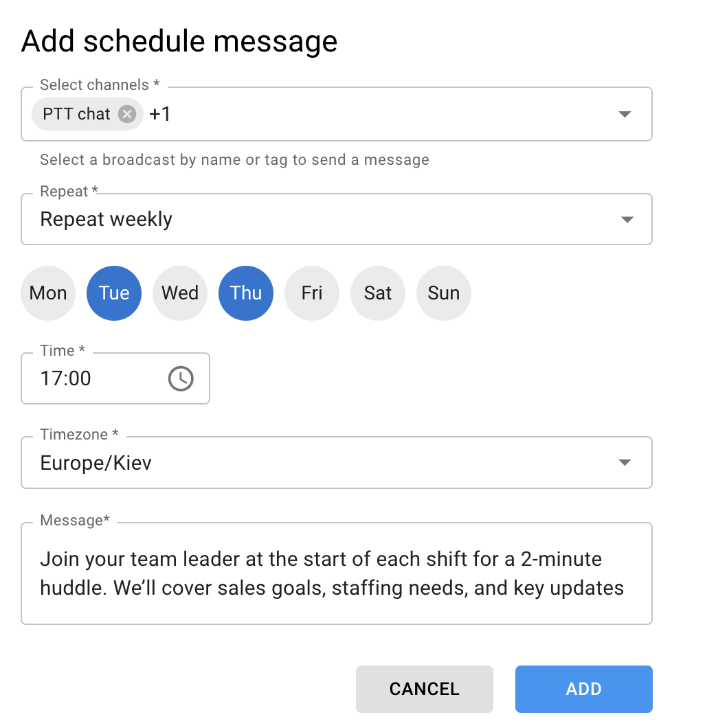Enable Wednesday for the scheduled message

[x=179, y=293]
